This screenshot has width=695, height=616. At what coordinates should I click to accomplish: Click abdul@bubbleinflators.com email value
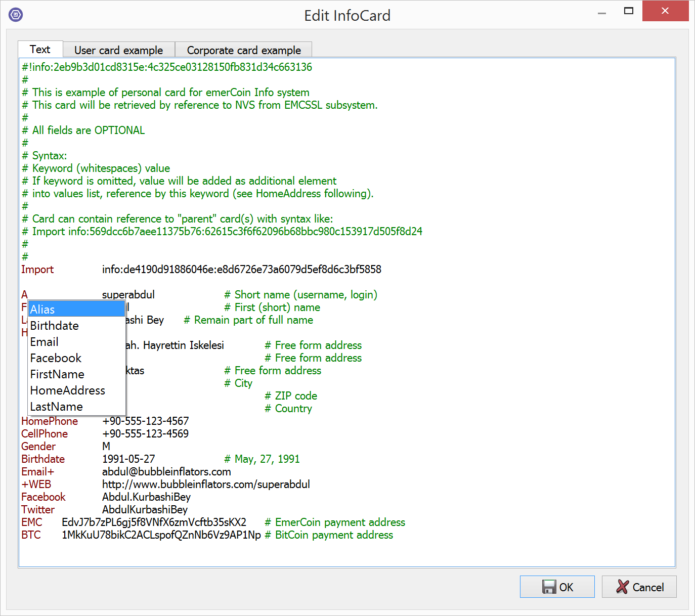pos(166,471)
